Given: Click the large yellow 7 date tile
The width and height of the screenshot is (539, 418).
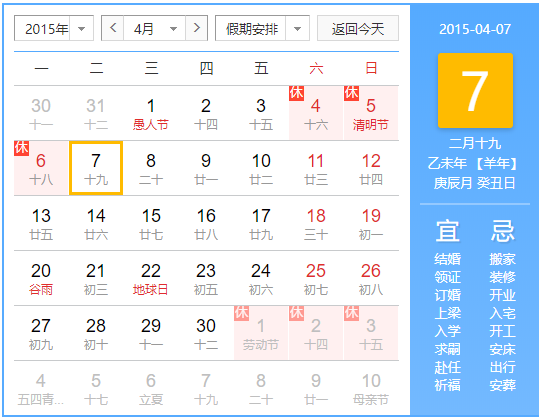Looking at the screenshot, I should tap(475, 90).
